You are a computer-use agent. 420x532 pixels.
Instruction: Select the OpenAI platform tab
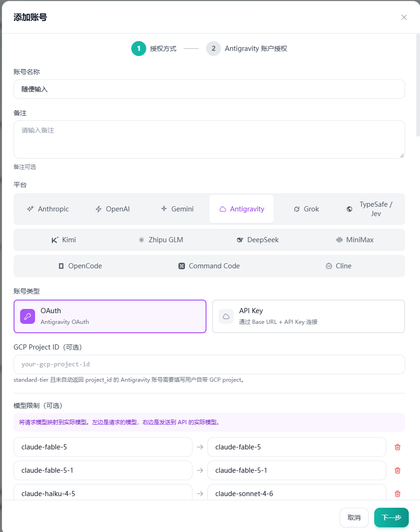pos(113,209)
